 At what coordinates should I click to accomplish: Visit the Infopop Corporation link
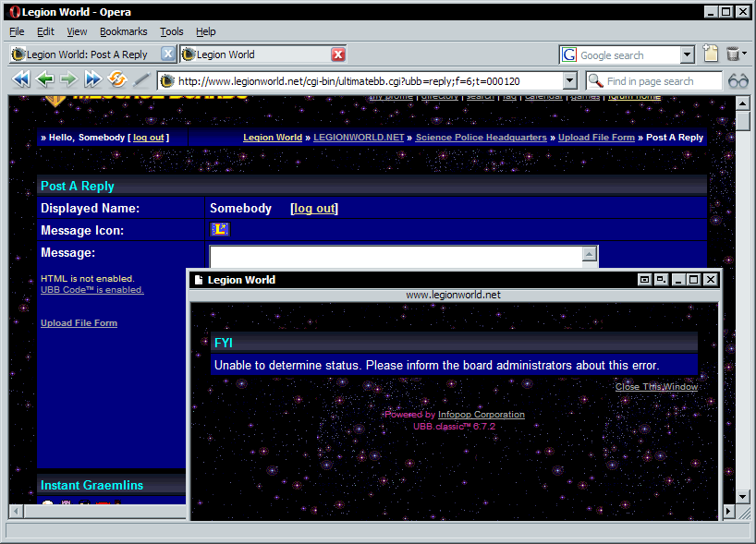(x=482, y=415)
